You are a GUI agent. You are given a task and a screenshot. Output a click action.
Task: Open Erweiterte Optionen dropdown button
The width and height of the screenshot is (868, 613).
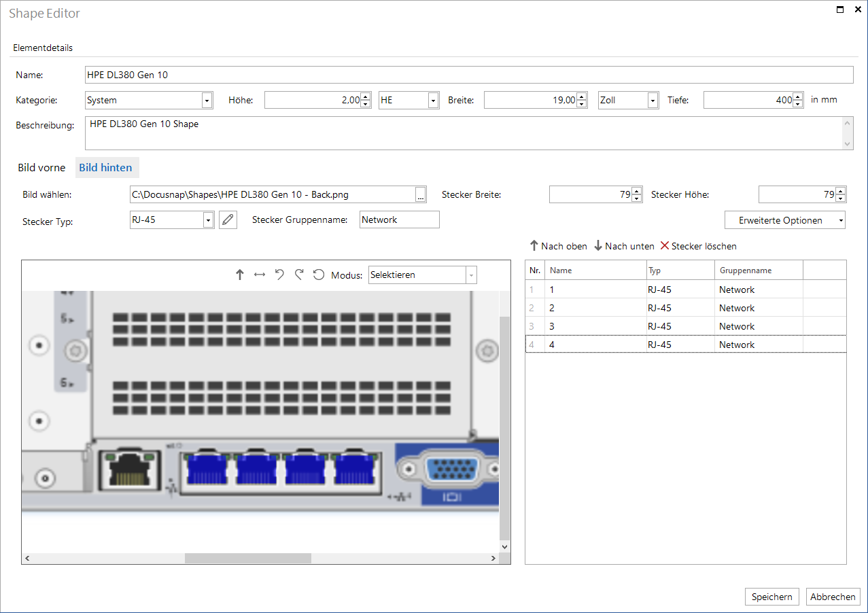(785, 220)
